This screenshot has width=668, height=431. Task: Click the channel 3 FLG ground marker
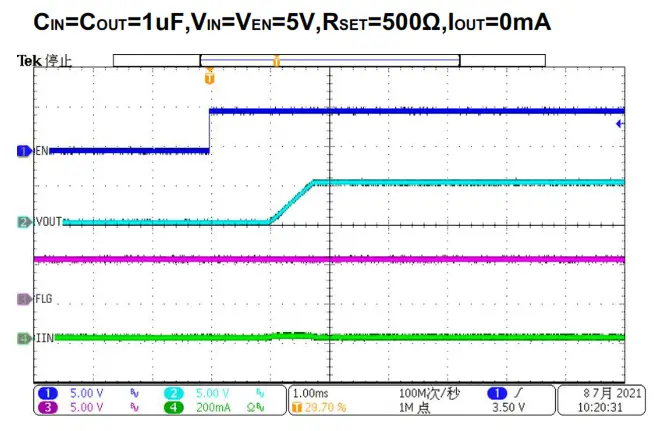(24, 299)
